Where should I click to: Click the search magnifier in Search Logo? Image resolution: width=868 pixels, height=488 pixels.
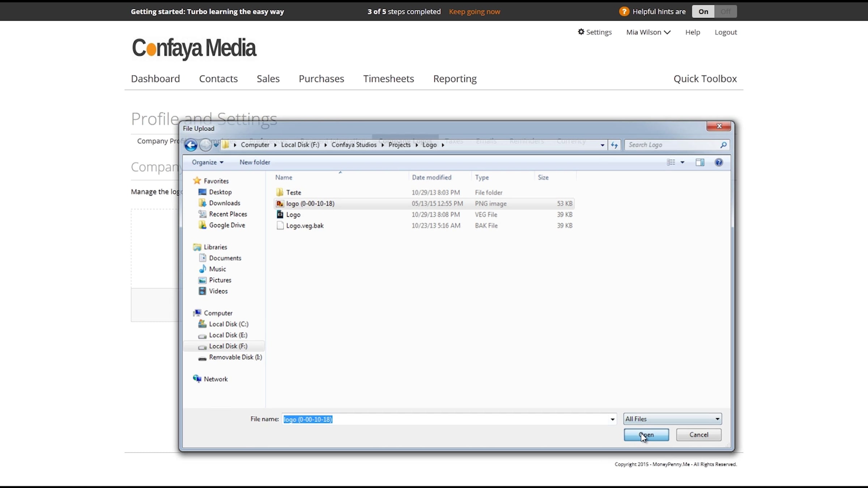tap(723, 145)
